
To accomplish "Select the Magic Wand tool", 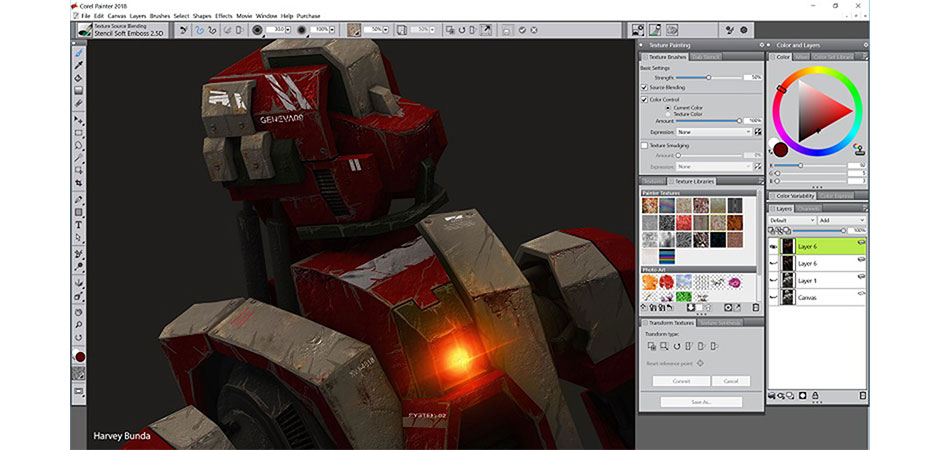I will [x=79, y=158].
